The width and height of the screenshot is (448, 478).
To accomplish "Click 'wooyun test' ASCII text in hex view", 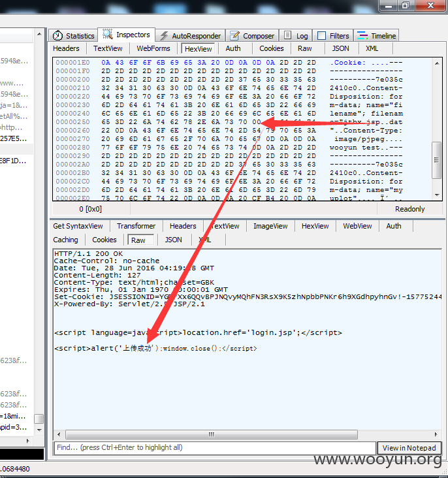I will pyautogui.click(x=355, y=148).
